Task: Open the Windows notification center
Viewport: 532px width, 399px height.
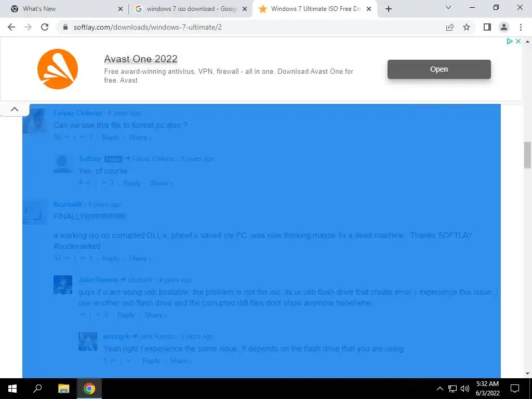Action: (x=515, y=389)
